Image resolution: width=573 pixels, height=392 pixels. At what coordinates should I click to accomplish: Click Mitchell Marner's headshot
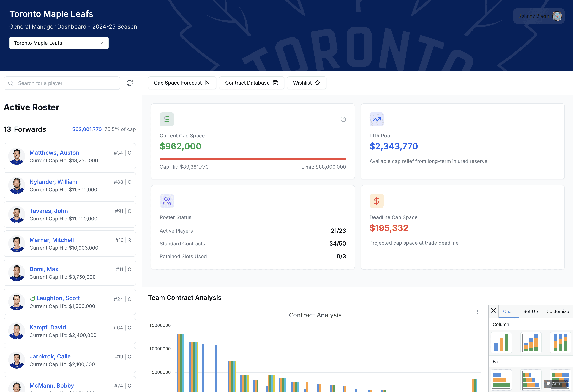17,244
